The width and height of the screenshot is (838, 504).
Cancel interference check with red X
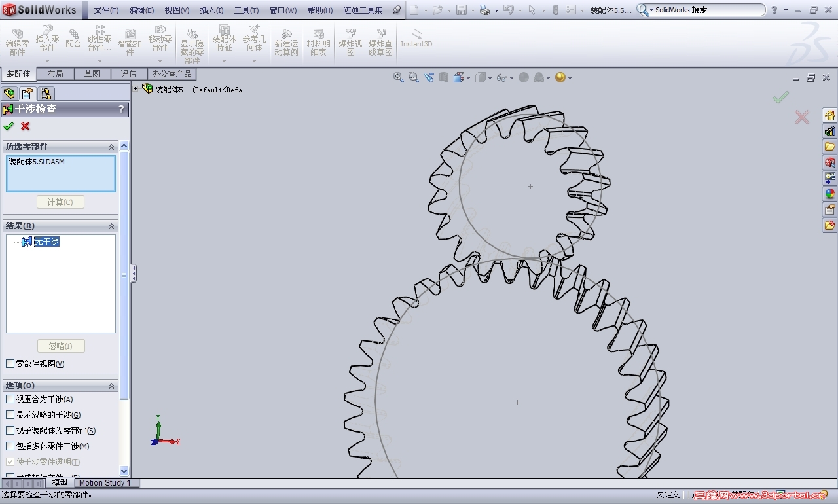26,126
